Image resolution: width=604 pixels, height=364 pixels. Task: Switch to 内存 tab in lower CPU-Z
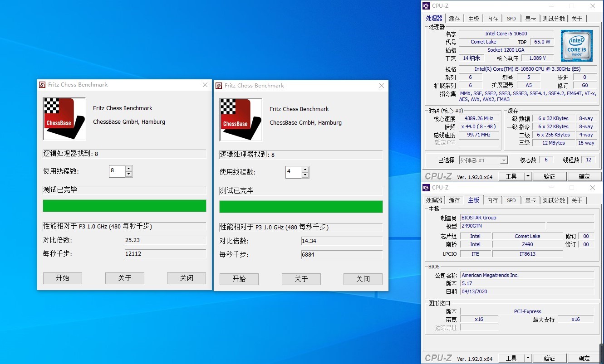coord(492,200)
